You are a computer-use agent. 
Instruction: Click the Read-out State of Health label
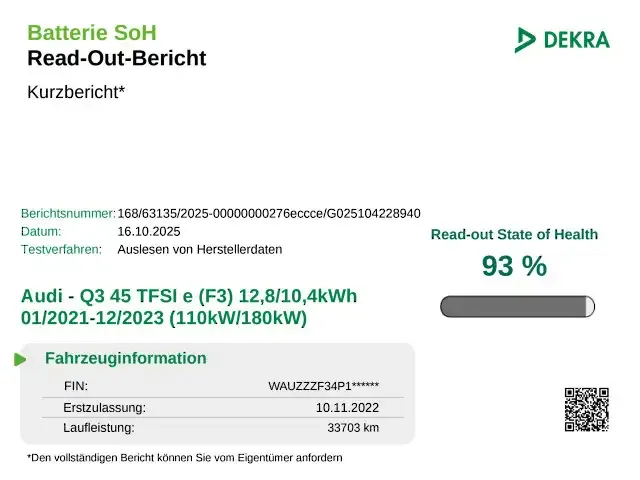point(514,235)
